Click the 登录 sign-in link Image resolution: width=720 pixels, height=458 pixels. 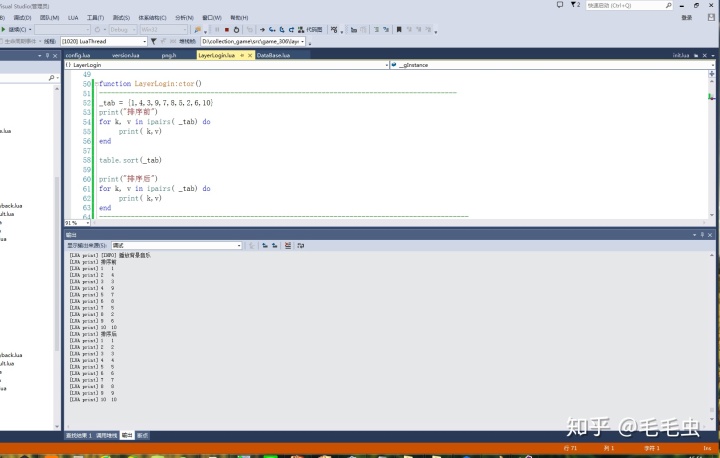pyautogui.click(x=686, y=17)
